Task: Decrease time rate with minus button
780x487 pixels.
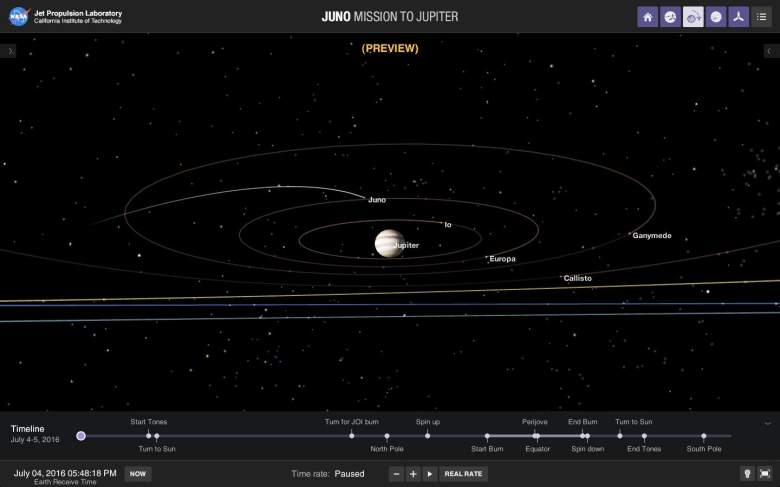Action: [x=397, y=474]
